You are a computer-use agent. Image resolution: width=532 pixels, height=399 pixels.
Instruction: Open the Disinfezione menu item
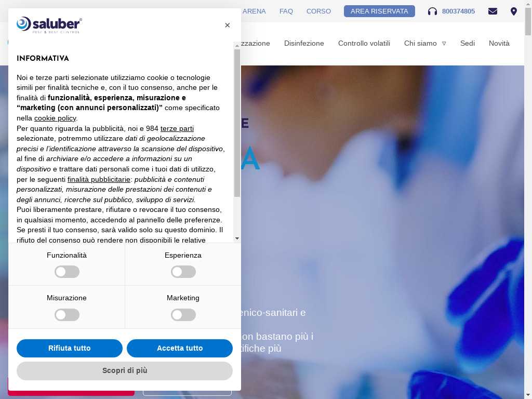(x=304, y=44)
